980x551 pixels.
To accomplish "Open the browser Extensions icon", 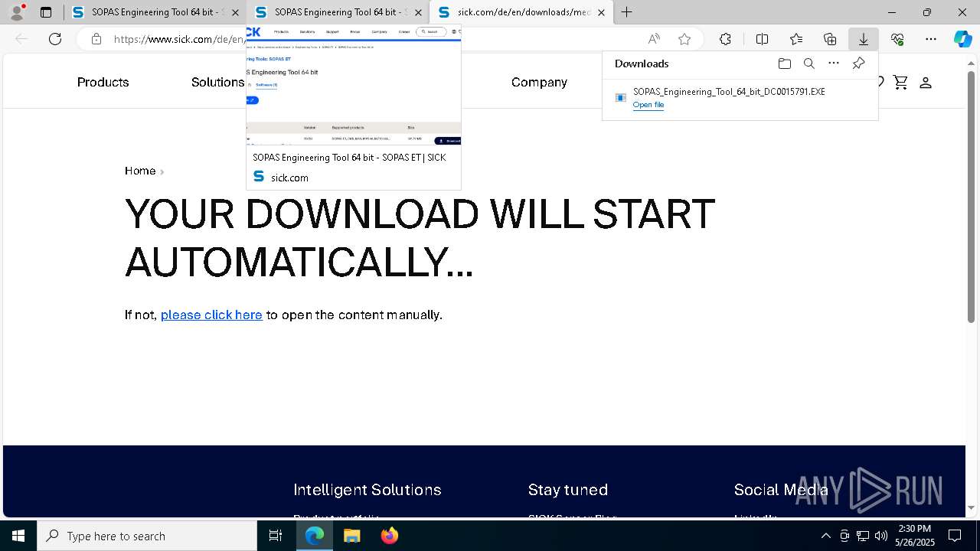I will (725, 39).
